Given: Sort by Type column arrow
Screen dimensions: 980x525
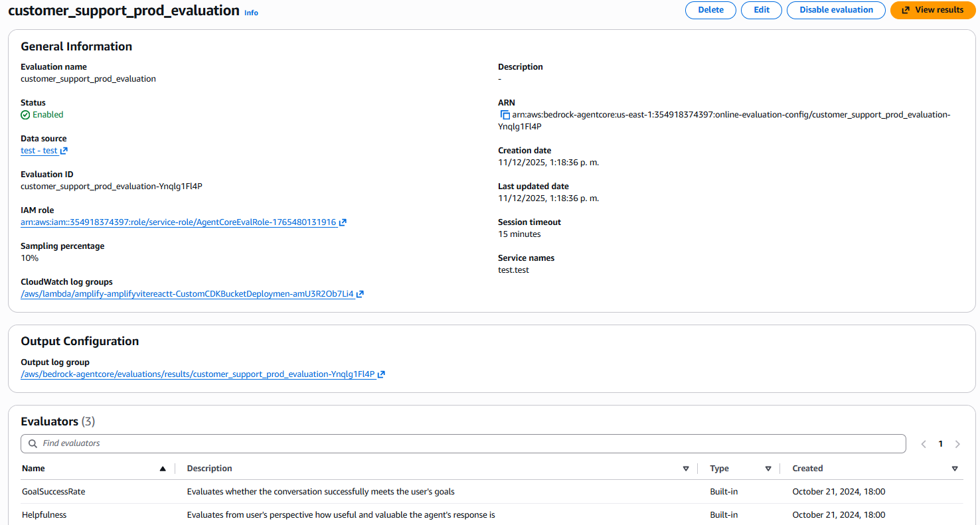Looking at the screenshot, I should click(768, 469).
